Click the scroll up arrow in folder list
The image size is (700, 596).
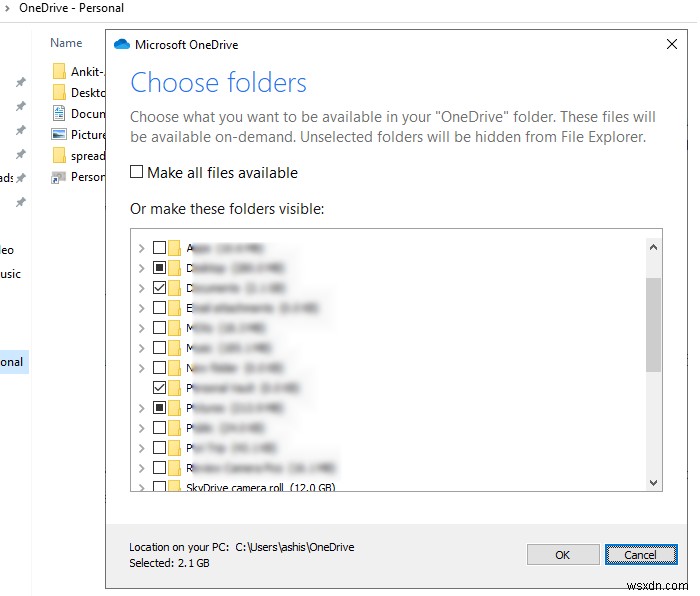pos(653,247)
